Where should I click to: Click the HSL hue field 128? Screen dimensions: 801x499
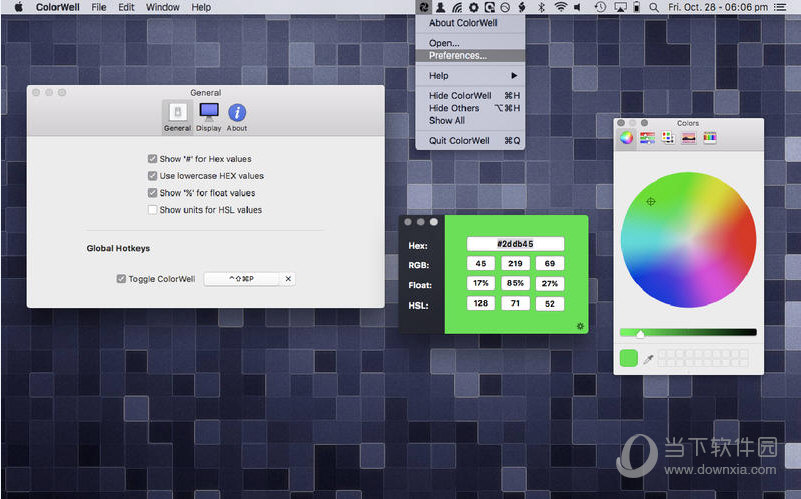pos(481,303)
